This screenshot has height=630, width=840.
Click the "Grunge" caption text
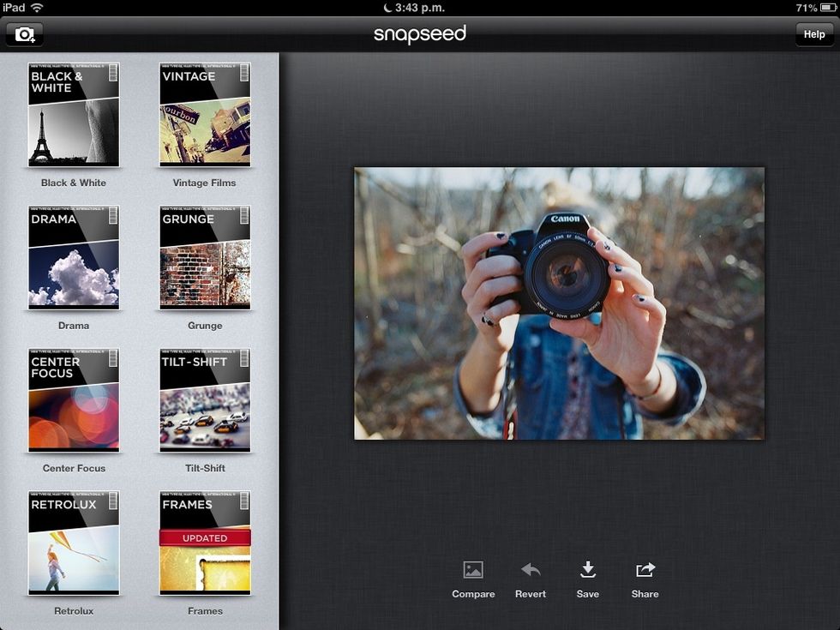[x=205, y=326]
